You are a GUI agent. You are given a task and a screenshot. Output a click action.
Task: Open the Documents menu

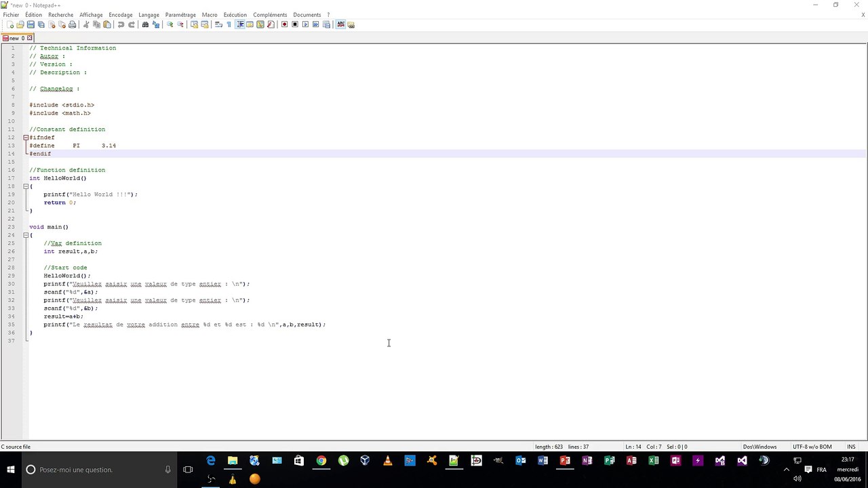[x=307, y=15]
